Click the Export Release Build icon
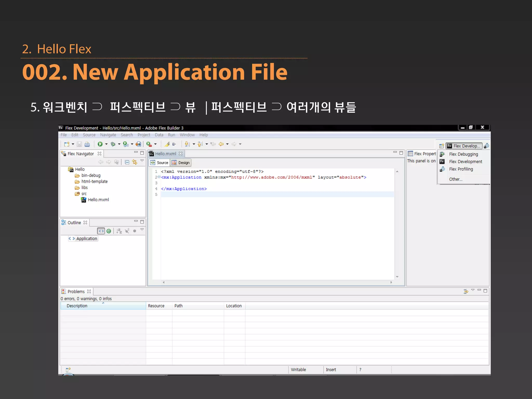 point(138,144)
